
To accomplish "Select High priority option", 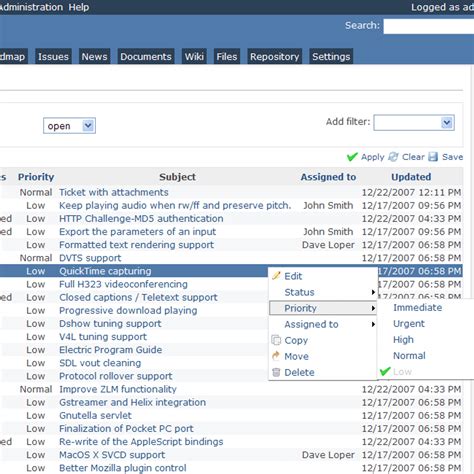I will click(403, 340).
